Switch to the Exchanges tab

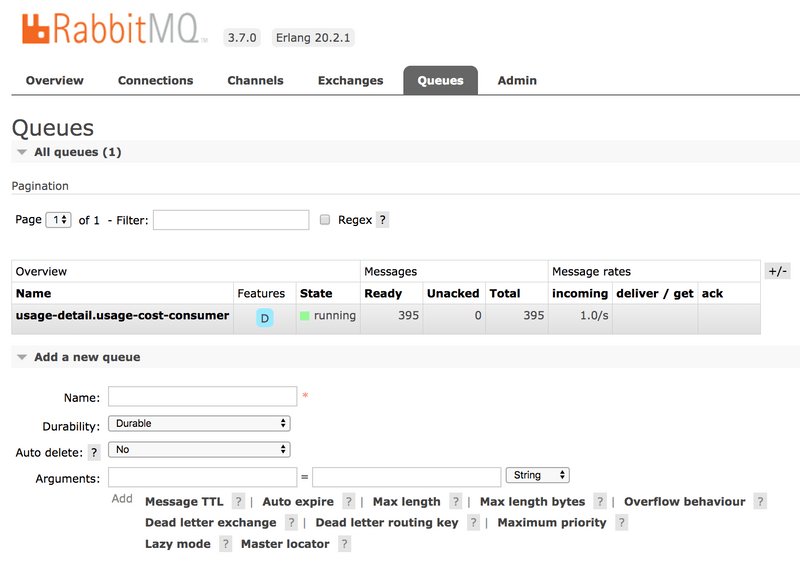(x=351, y=81)
